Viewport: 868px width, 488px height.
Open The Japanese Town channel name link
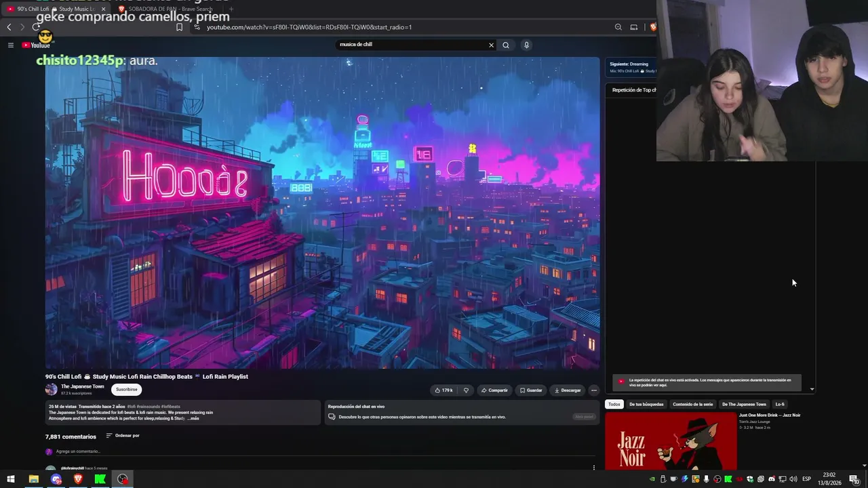[x=83, y=386]
